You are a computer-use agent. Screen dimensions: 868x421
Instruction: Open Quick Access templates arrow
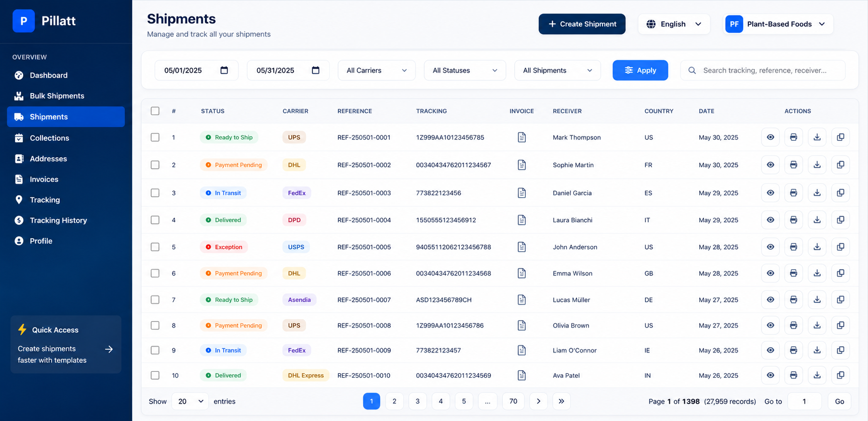click(109, 349)
